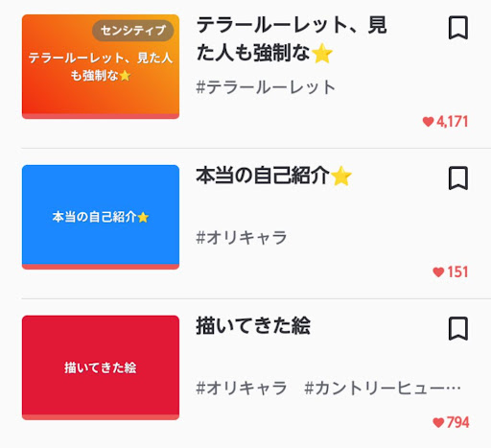Screen dimensions: 491x448
Task: Open the orange テラールーレット thumbnail
Action: 101,66
